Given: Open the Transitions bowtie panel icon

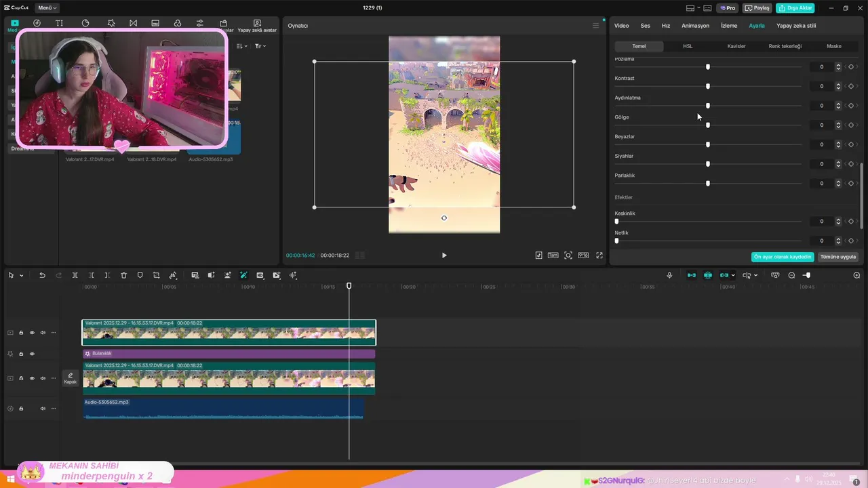Looking at the screenshot, I should (133, 23).
